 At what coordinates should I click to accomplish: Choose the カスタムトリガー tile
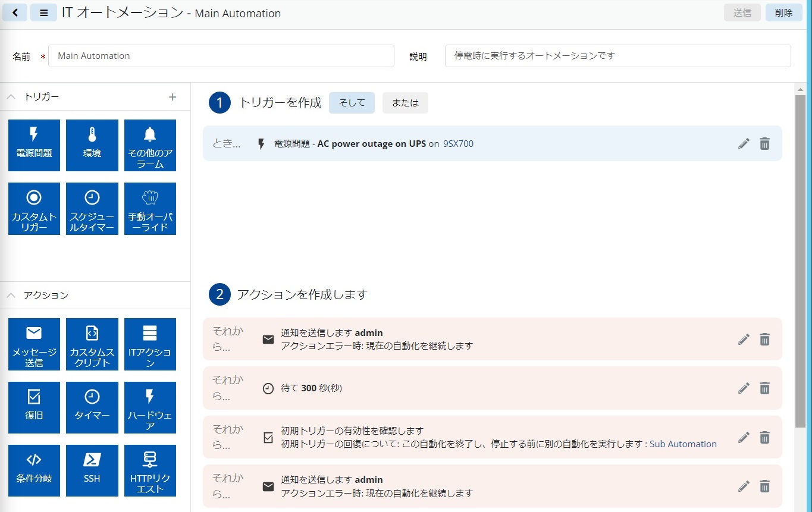pos(34,208)
